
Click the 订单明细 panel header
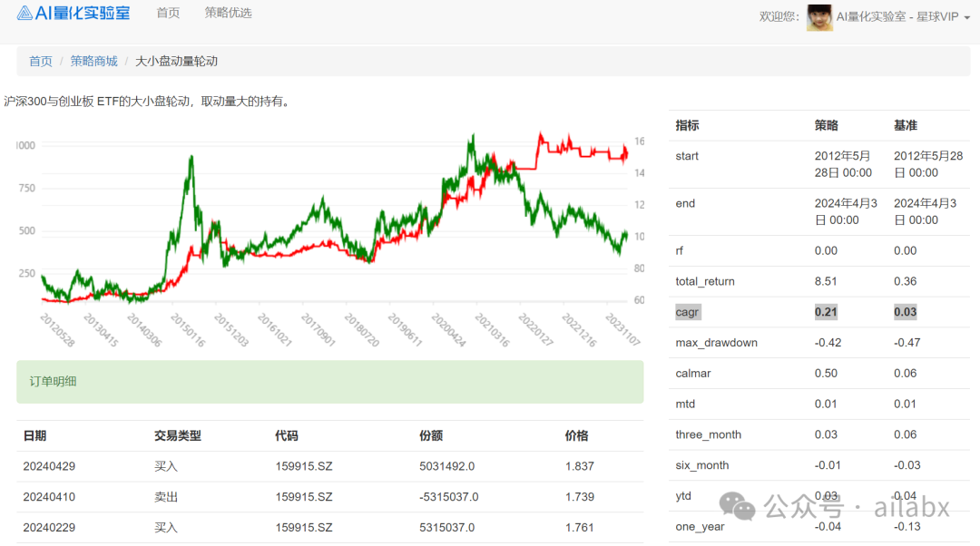(330, 382)
